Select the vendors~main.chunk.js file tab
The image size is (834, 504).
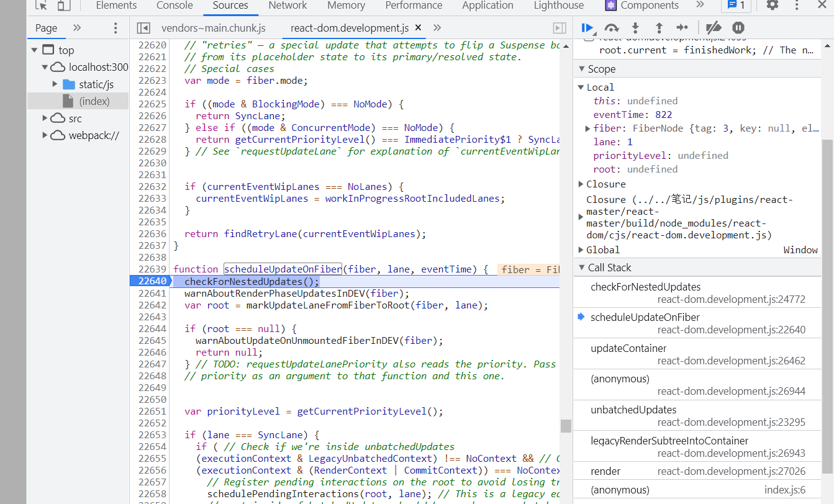213,28
